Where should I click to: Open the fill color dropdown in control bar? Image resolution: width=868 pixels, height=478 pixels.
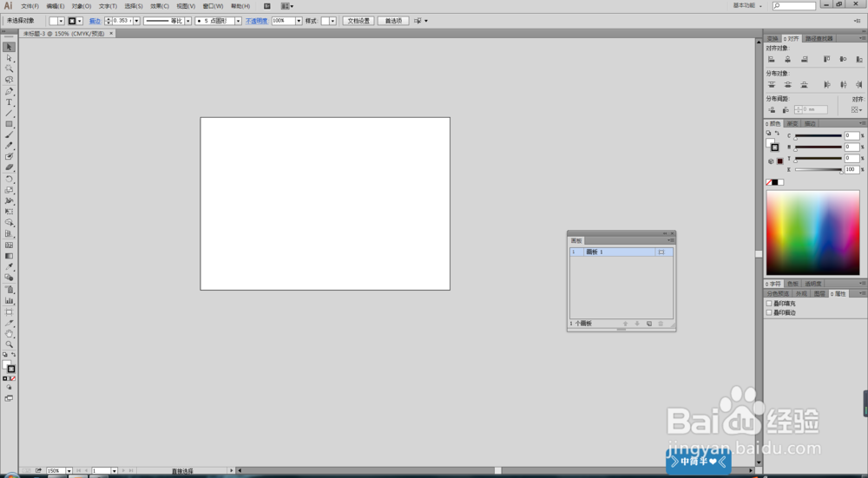(x=61, y=21)
